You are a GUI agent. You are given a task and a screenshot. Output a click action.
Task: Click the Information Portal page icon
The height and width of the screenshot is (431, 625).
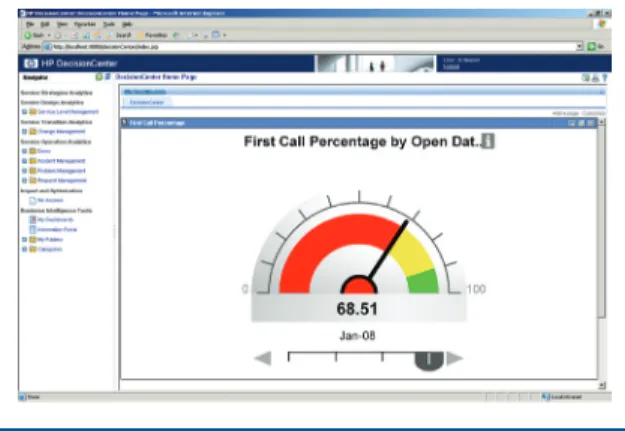coord(33,230)
